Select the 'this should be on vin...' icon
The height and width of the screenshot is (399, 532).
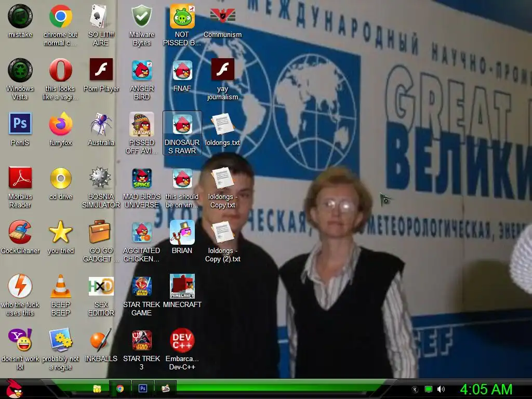click(182, 178)
